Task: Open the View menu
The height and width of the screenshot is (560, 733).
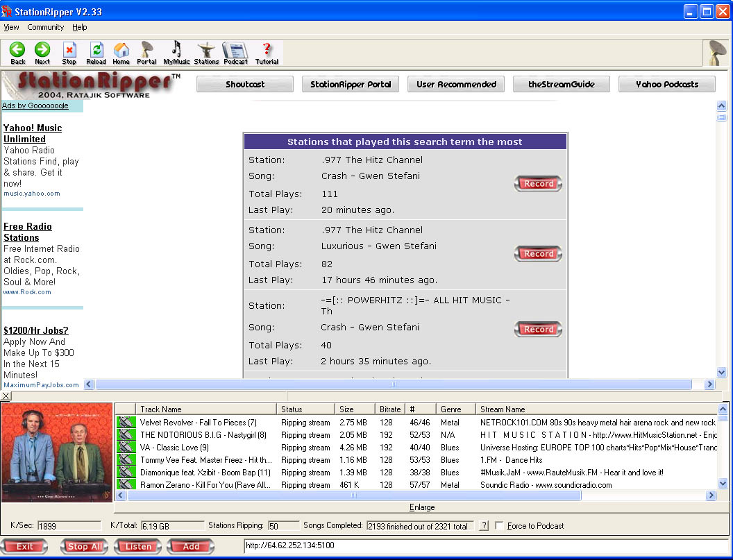Action: pos(11,27)
